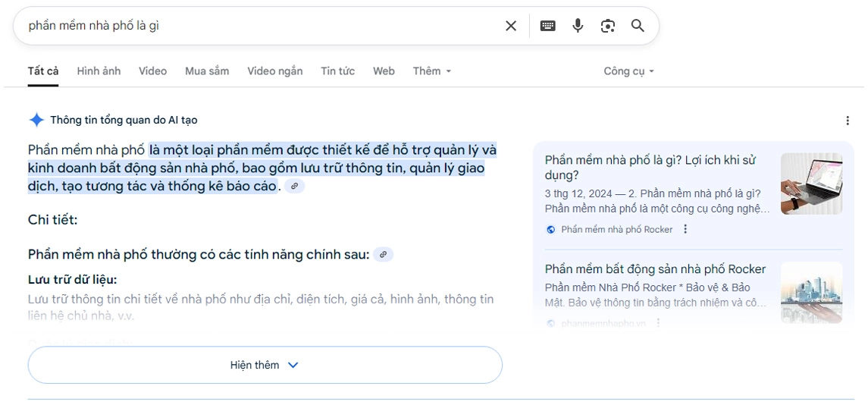Switch to the Video tab
This screenshot has width=868, height=402.
(153, 71)
